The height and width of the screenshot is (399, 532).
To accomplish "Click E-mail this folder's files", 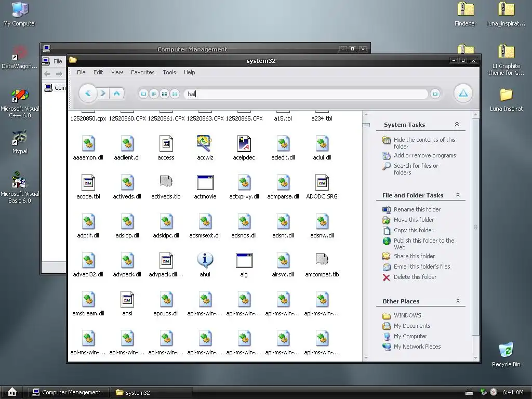I will point(422,267).
